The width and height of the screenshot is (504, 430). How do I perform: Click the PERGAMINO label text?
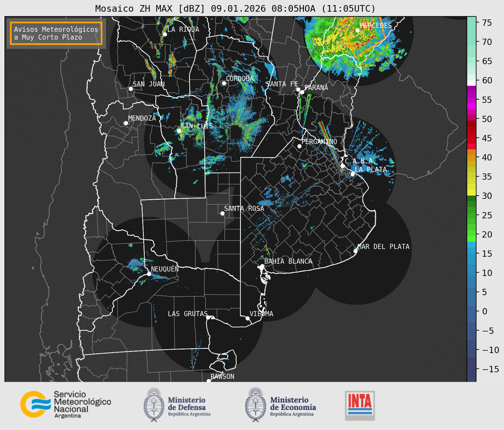319,141
